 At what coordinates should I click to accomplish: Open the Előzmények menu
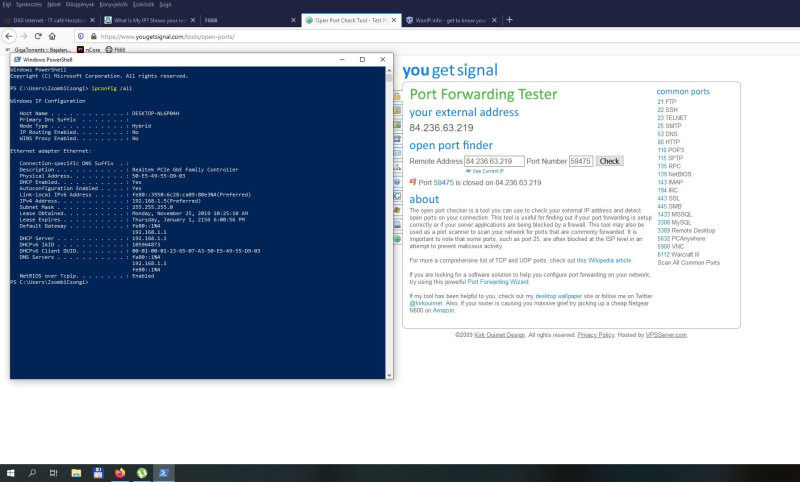[x=80, y=4]
